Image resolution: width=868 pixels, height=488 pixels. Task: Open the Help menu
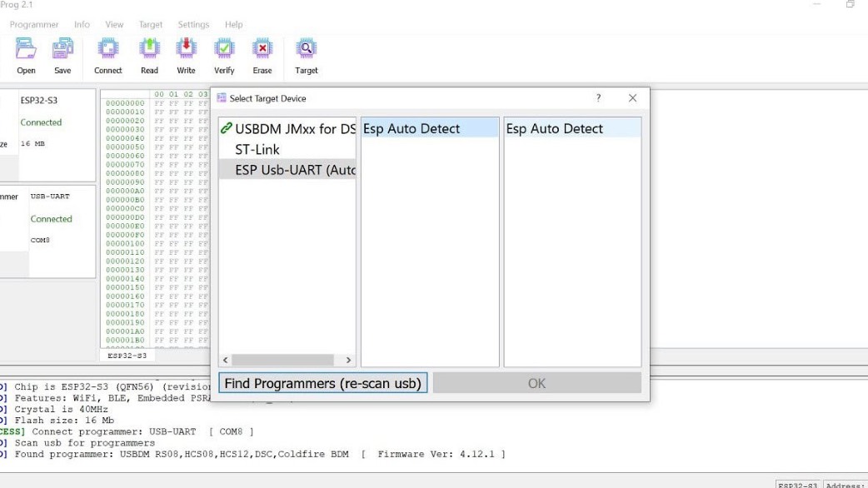[x=233, y=24]
